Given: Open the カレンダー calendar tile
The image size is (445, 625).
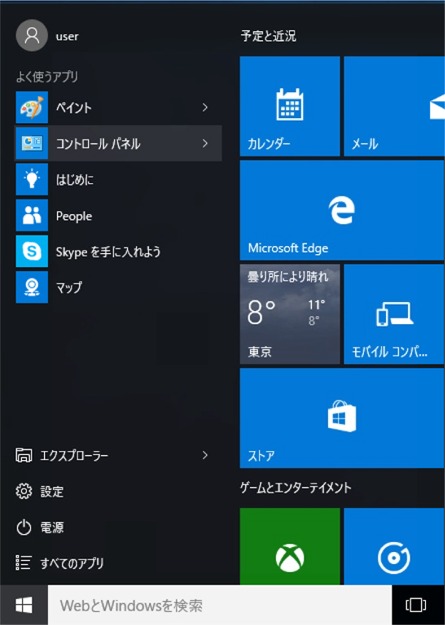Looking at the screenshot, I should (290, 106).
